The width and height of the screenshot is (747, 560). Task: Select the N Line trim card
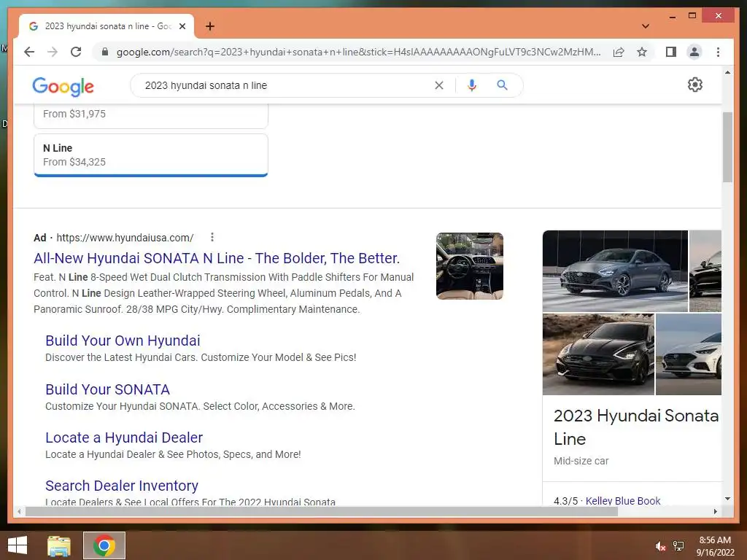click(150, 155)
